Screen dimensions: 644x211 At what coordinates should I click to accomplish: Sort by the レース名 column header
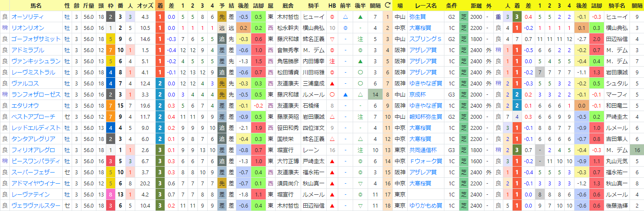426,6
